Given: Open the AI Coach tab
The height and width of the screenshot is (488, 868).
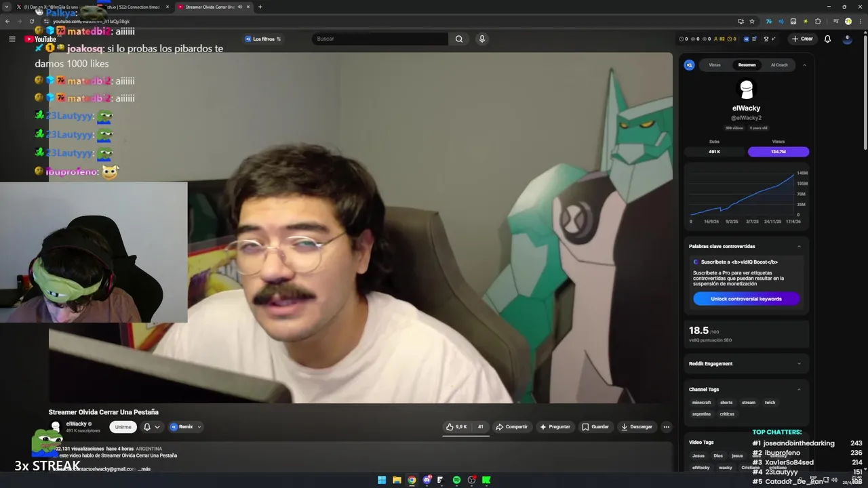Looking at the screenshot, I should click(779, 65).
